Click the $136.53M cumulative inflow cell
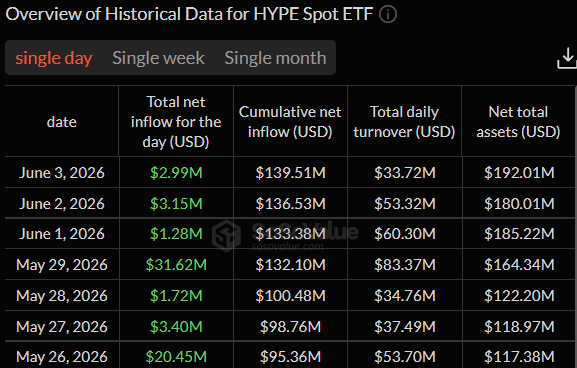 [290, 204]
